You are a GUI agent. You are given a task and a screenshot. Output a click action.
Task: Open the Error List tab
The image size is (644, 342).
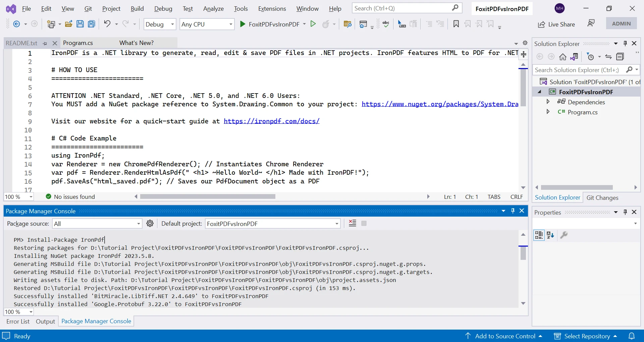coord(18,321)
